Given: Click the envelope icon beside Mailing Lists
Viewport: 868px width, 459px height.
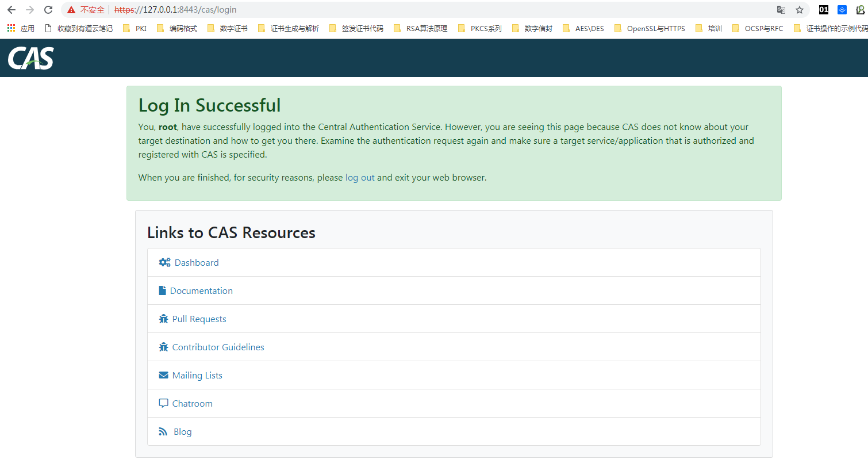Looking at the screenshot, I should point(163,375).
